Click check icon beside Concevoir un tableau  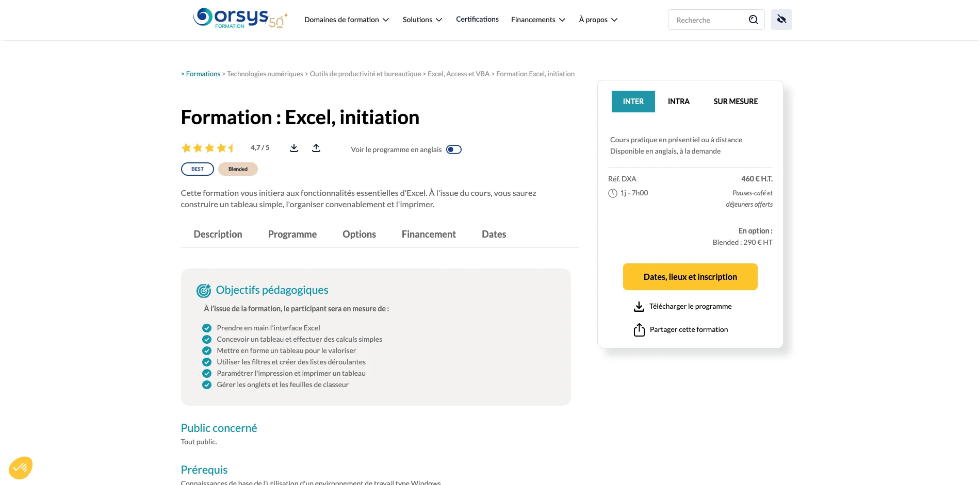click(x=207, y=340)
